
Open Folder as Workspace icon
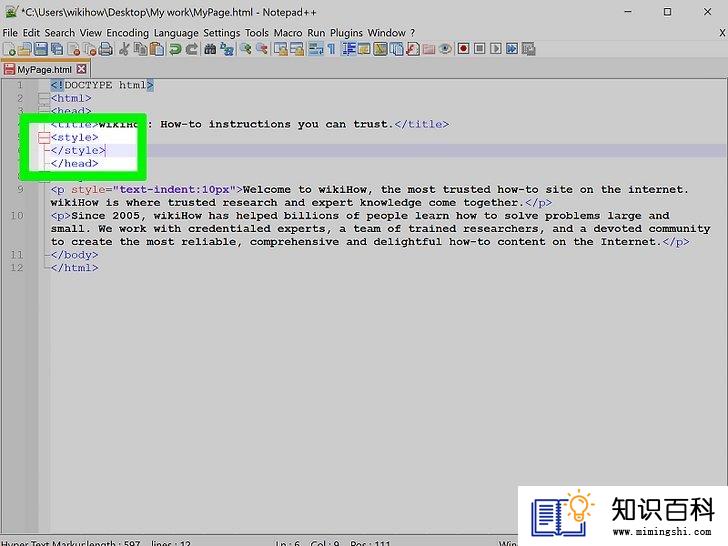point(429,49)
